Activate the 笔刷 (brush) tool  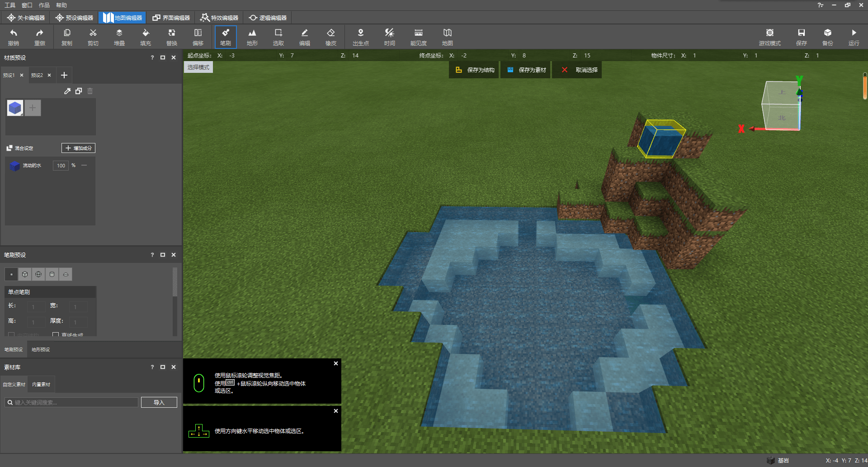click(226, 37)
